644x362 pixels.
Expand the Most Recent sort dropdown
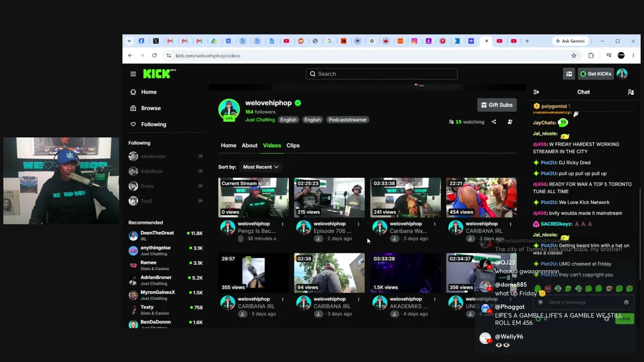click(261, 167)
